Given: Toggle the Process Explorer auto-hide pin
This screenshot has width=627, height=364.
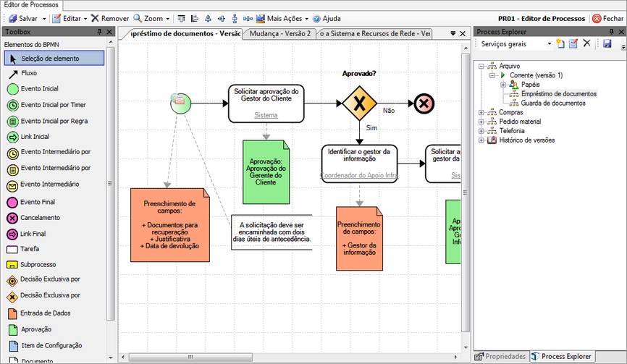Looking at the screenshot, I should (611, 32).
